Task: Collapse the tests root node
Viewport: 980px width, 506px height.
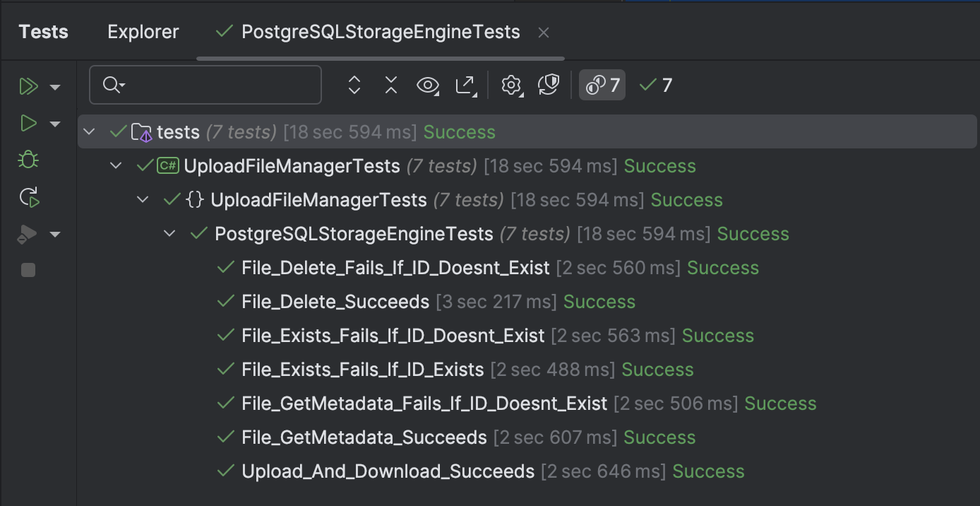Action: (89, 131)
